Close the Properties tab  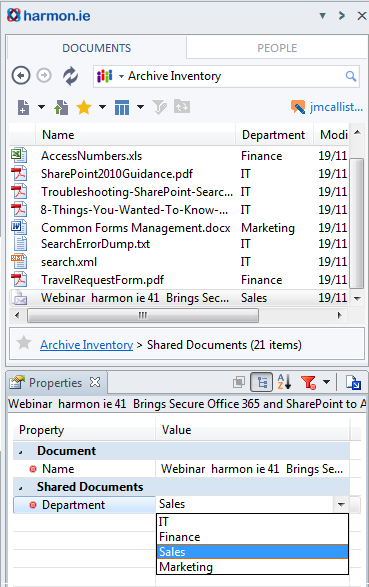pyautogui.click(x=95, y=382)
